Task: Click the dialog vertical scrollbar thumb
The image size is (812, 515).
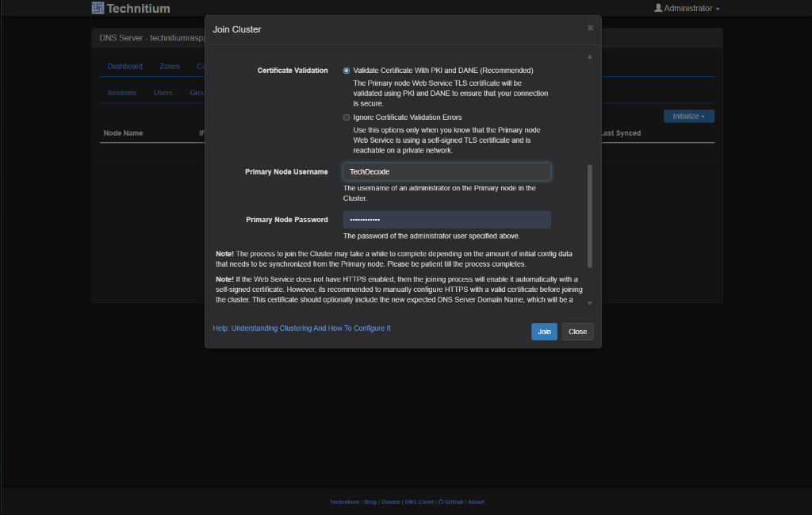Action: [590, 216]
